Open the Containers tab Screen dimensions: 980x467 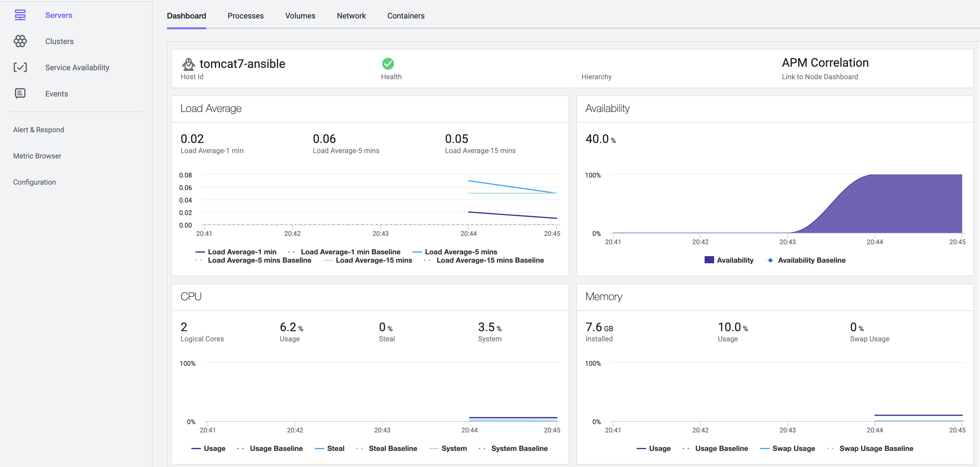[x=406, y=15]
